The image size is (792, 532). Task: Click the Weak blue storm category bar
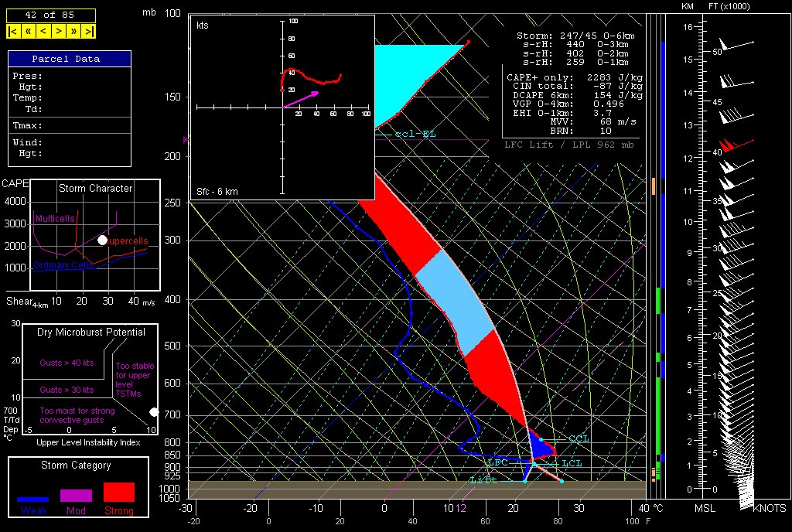point(33,500)
